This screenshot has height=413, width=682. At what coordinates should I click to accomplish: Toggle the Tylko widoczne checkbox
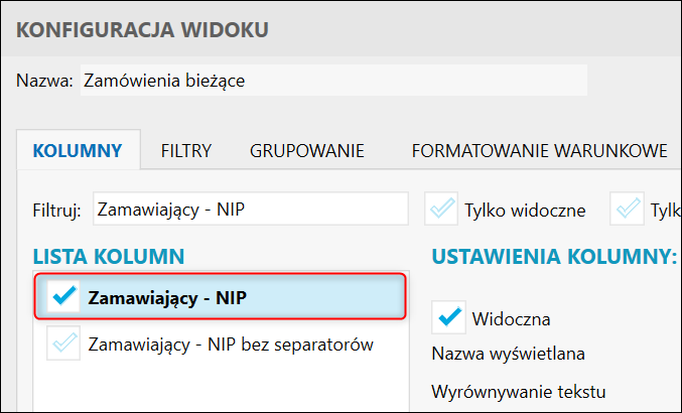tap(441, 209)
